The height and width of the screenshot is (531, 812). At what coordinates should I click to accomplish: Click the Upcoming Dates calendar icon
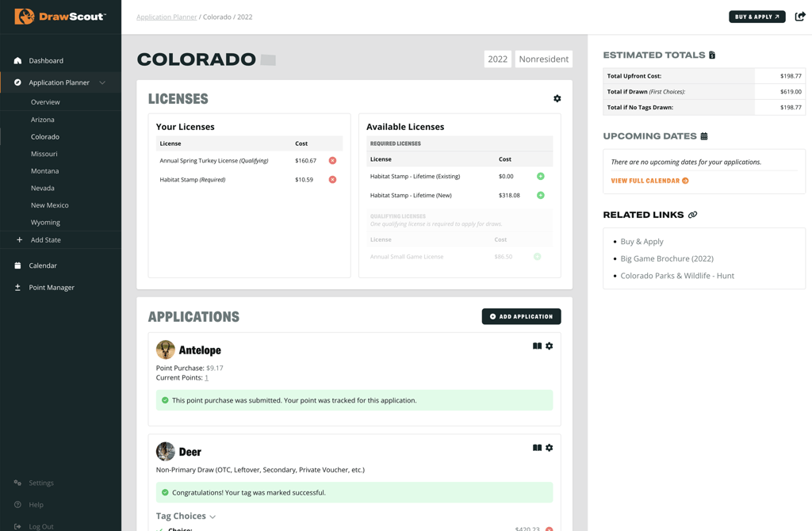coord(704,136)
